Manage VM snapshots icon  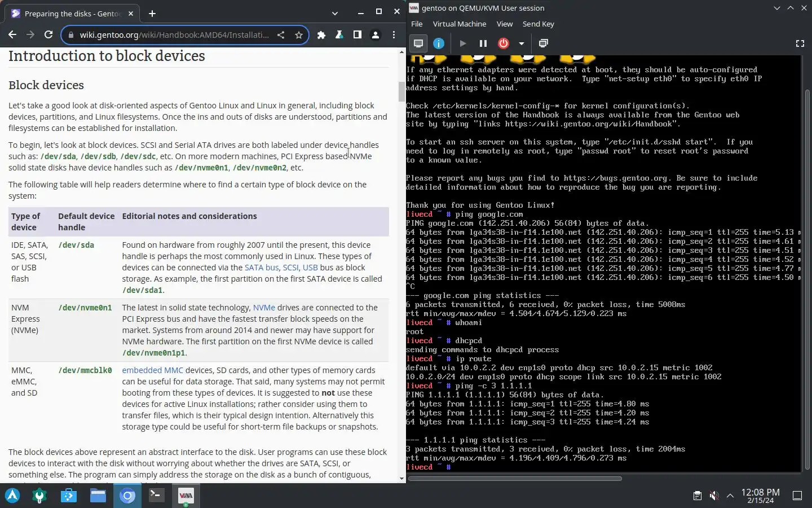point(544,43)
